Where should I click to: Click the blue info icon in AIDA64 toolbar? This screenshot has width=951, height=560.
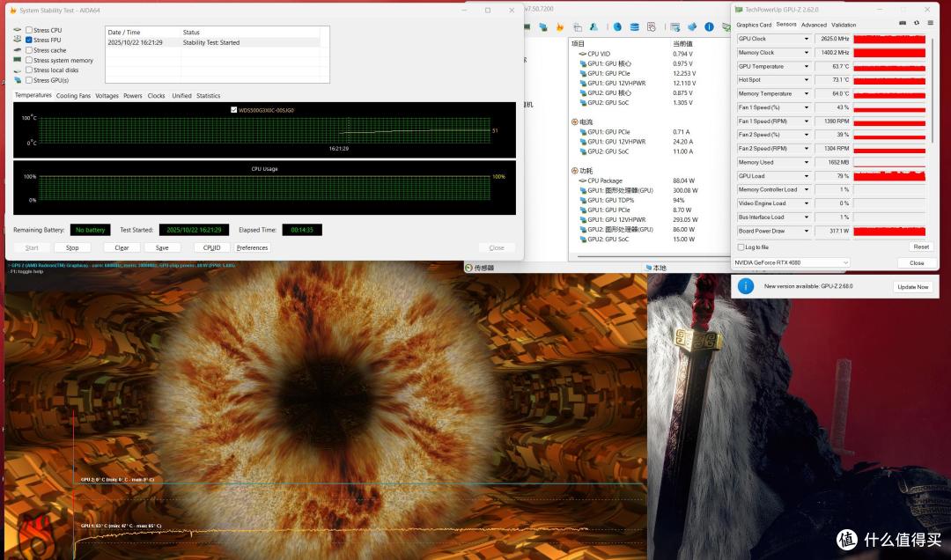(709, 26)
